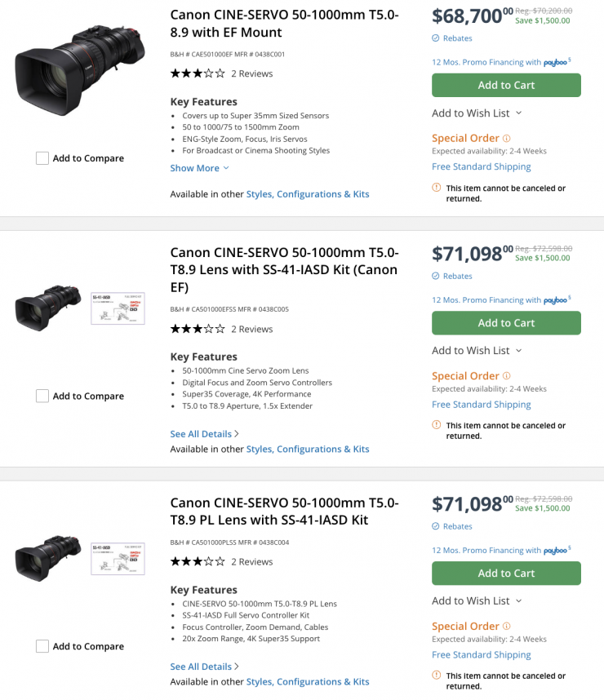This screenshot has height=700, width=604.
Task: Open Styles, Configurations & Kits for the first lens
Action: point(307,194)
